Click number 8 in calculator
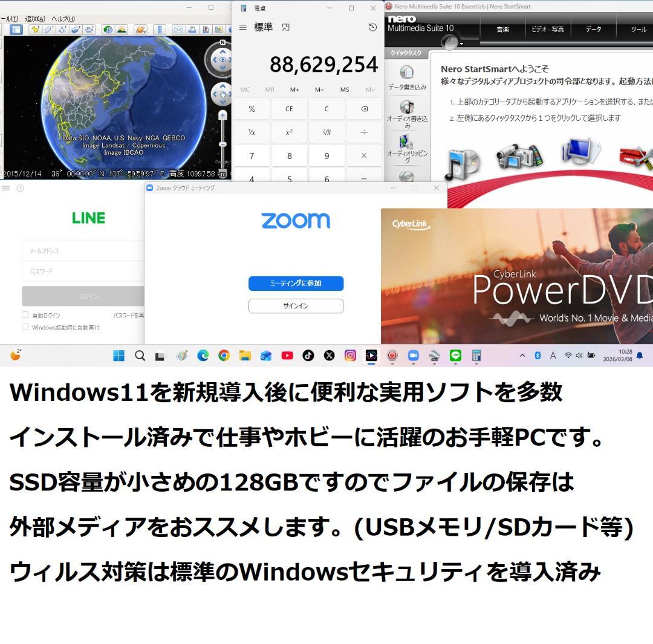This screenshot has width=653, height=644. [289, 156]
